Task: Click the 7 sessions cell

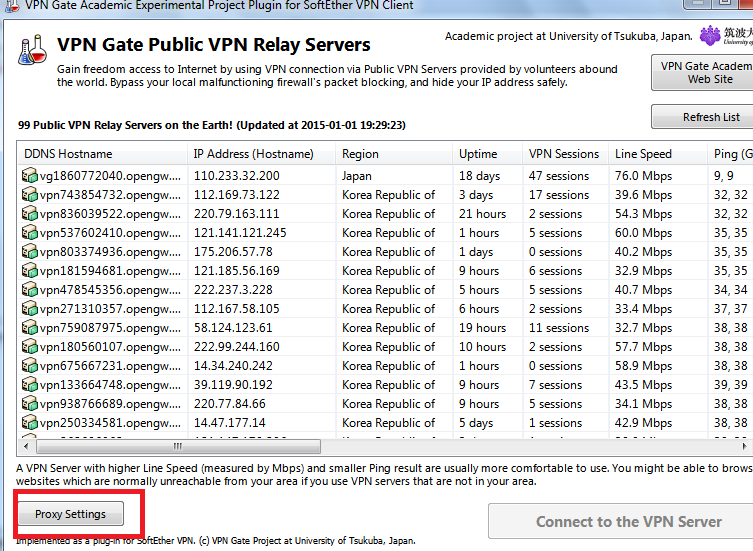Action: 556,384
